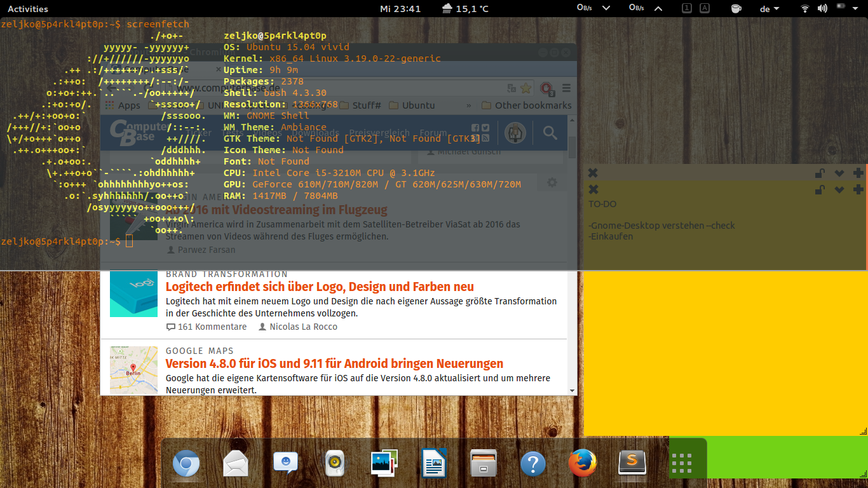Open '161 Kommentare' comments link
Viewport: 868px width, 488px height.
point(206,327)
